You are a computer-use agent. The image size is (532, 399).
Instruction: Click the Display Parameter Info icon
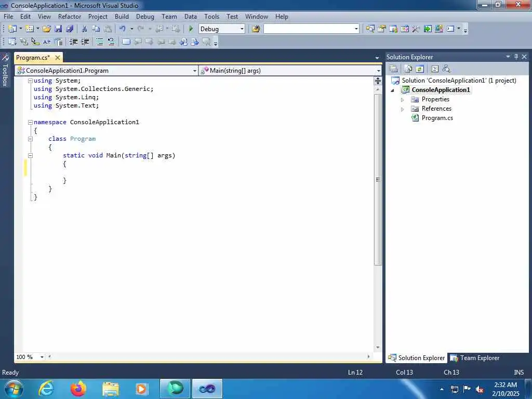point(24,42)
